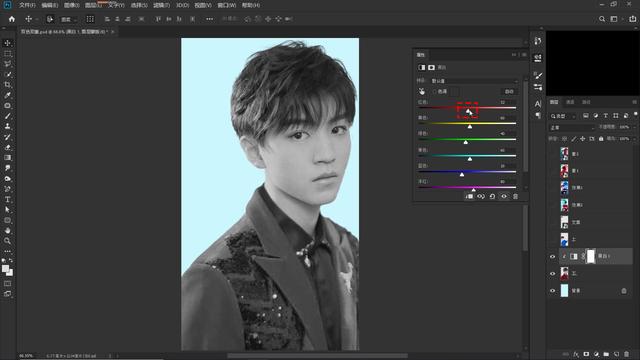This screenshot has width=640, height=360.
Task: Open auto-select target dropdown in options bar
Action: point(68,19)
